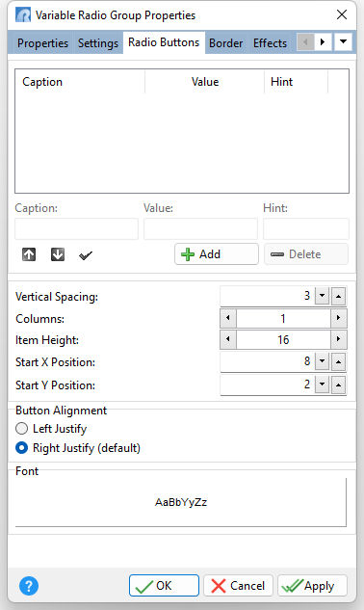The height and width of the screenshot is (610, 364).
Task: Open Start Y Position dropdown arrow
Action: click(x=322, y=385)
